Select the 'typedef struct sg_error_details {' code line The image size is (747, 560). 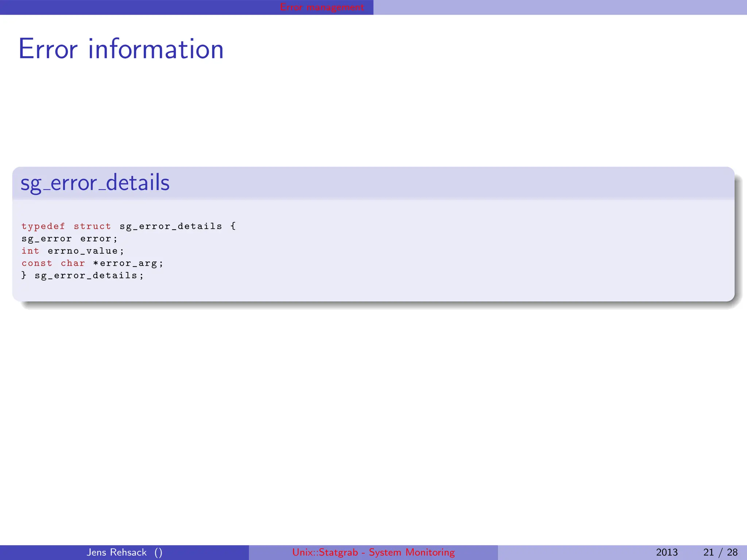coord(129,226)
